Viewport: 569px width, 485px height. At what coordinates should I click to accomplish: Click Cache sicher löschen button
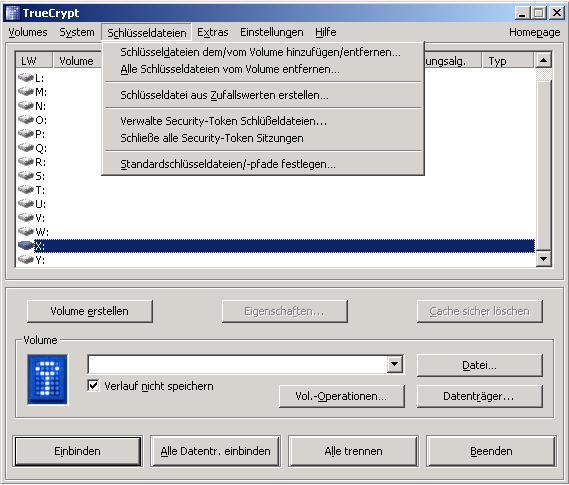(x=479, y=311)
